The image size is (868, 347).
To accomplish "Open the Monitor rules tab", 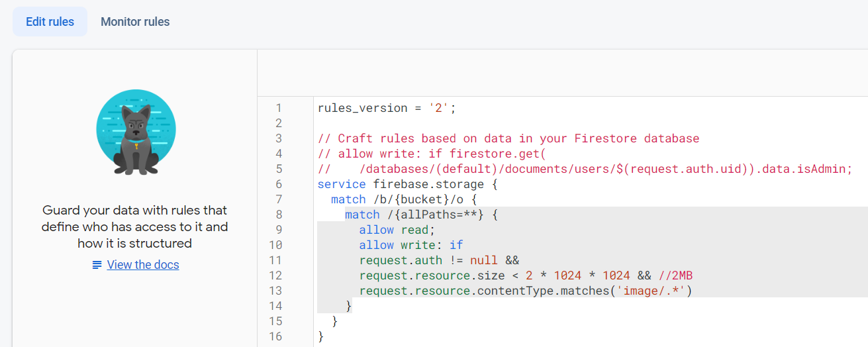I will tap(135, 22).
